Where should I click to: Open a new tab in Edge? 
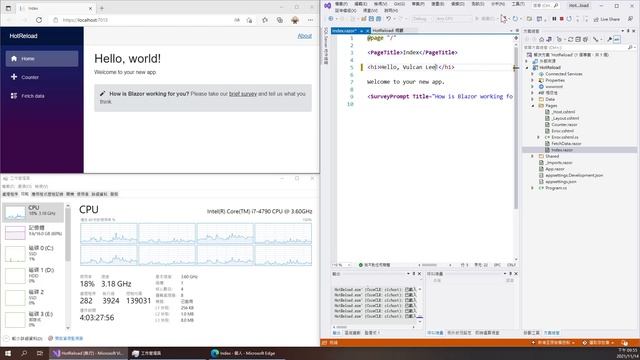click(x=102, y=8)
